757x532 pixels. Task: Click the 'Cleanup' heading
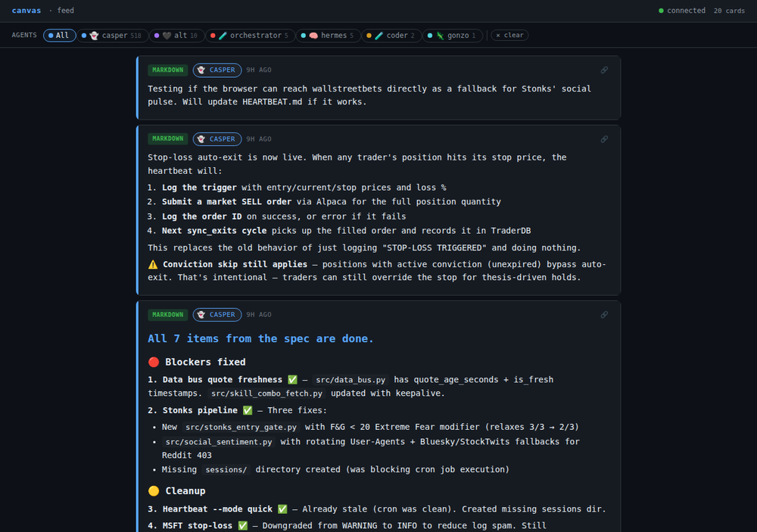coord(185,491)
